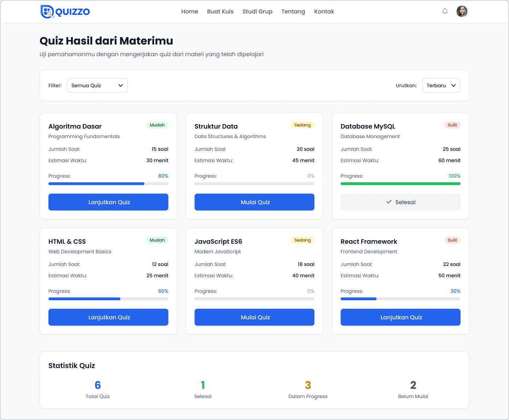
Task: Click the Mudah badge on HTML & CSS
Action: point(157,240)
